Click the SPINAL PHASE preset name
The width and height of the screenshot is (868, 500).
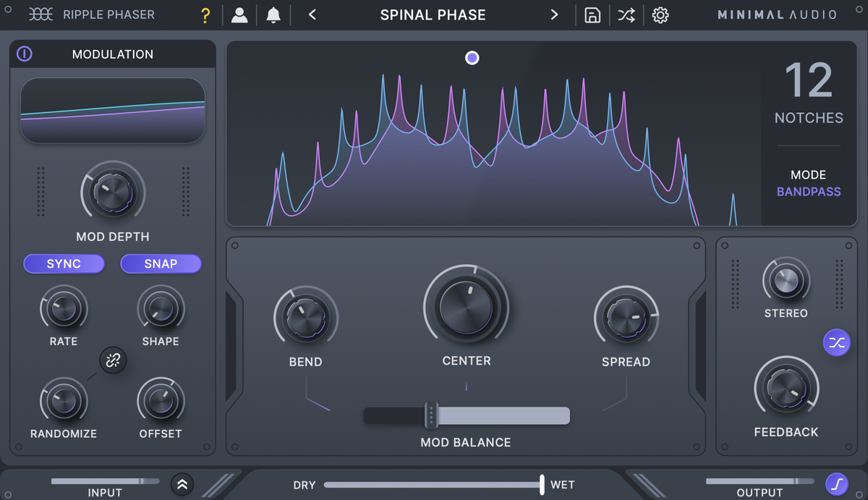tap(433, 14)
